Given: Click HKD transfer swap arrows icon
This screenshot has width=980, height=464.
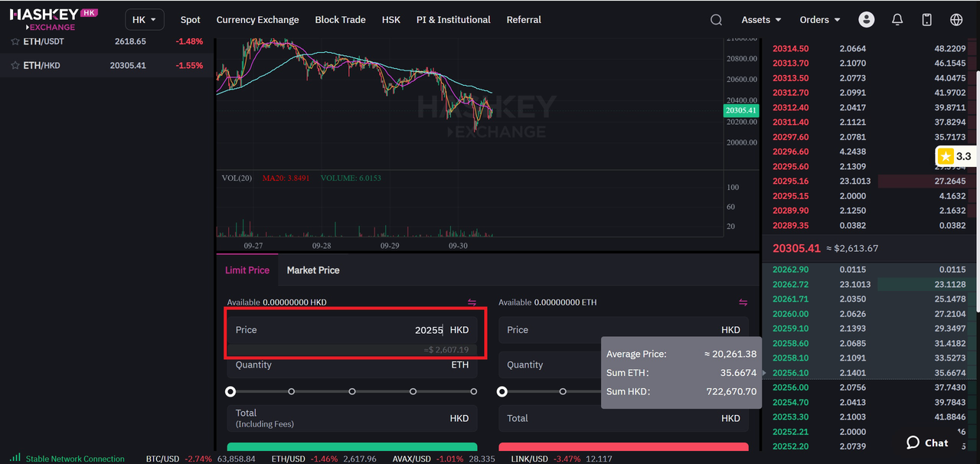Looking at the screenshot, I should coord(472,302).
